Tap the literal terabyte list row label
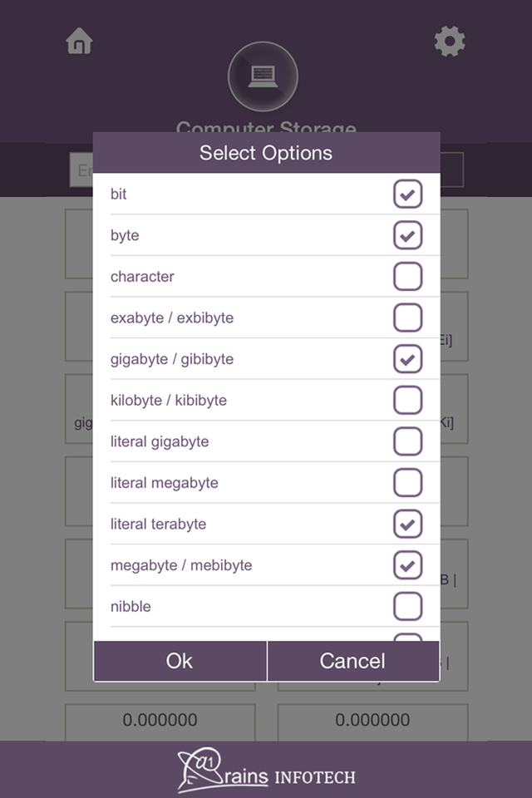 click(x=158, y=525)
